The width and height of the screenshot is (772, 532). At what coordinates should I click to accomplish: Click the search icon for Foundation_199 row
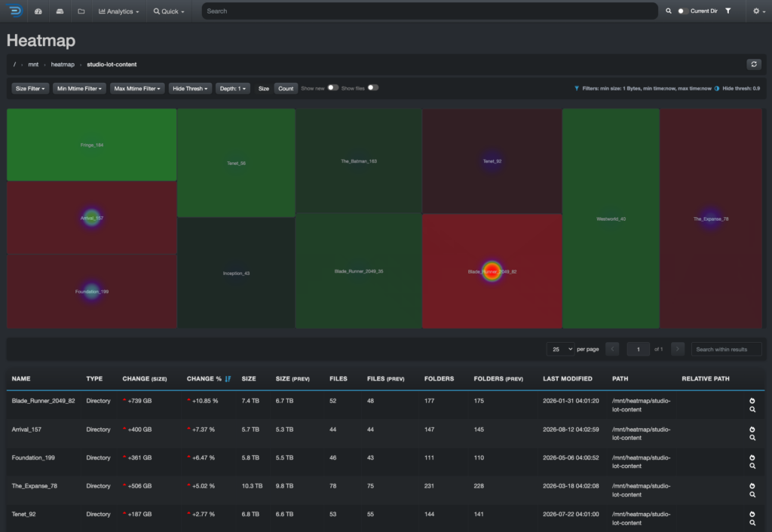pyautogui.click(x=752, y=466)
